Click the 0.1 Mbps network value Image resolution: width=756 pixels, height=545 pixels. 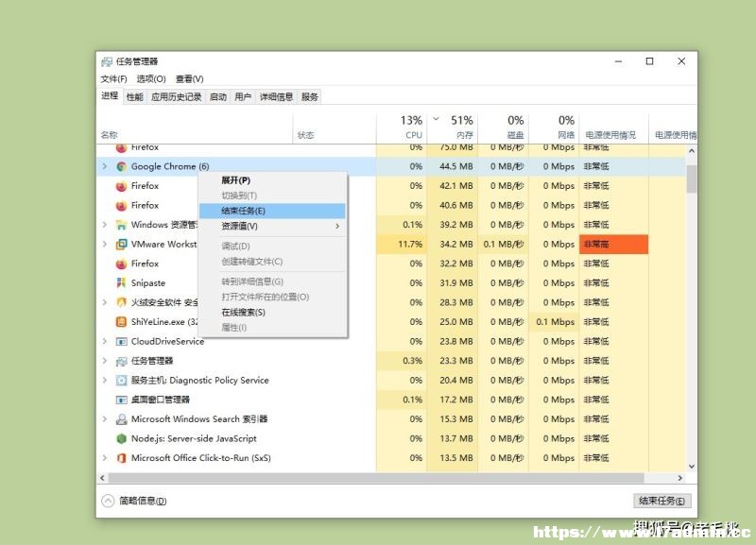pyautogui.click(x=555, y=322)
